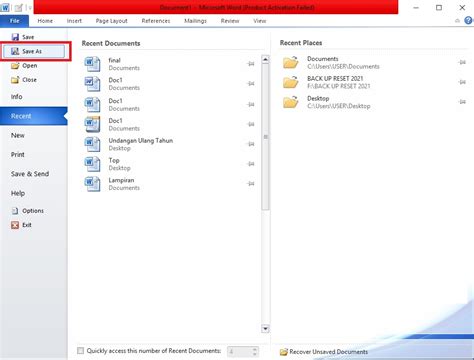
Task: Open the Word Help question mark icon
Action: coord(469,21)
